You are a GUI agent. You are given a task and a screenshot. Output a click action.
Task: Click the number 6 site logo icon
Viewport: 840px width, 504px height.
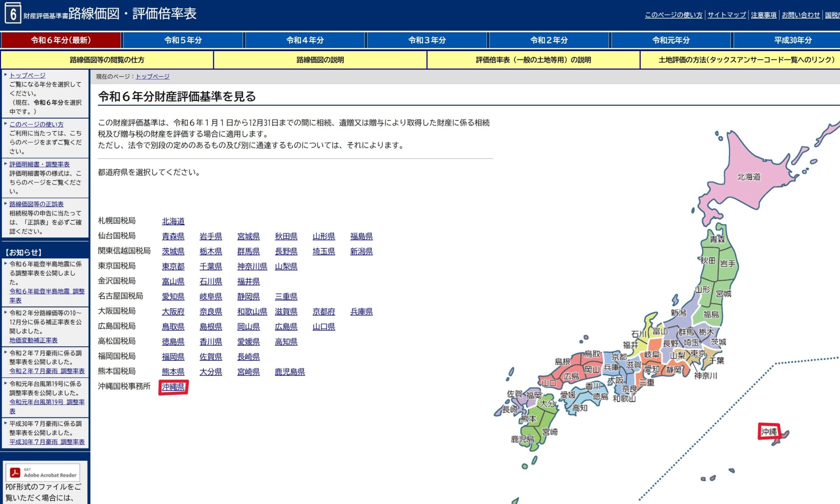click(13, 14)
